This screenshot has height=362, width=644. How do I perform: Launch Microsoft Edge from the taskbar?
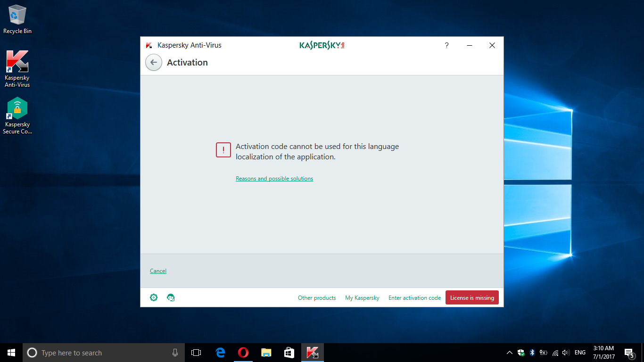(x=220, y=353)
